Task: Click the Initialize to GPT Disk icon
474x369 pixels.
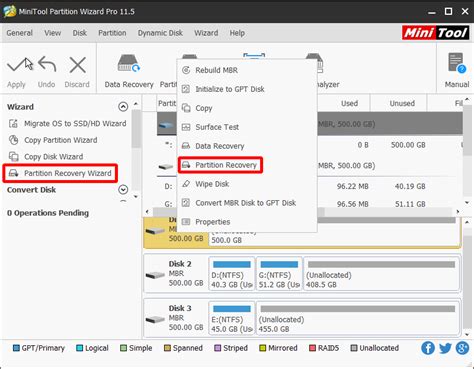Action: pyautogui.click(x=186, y=89)
